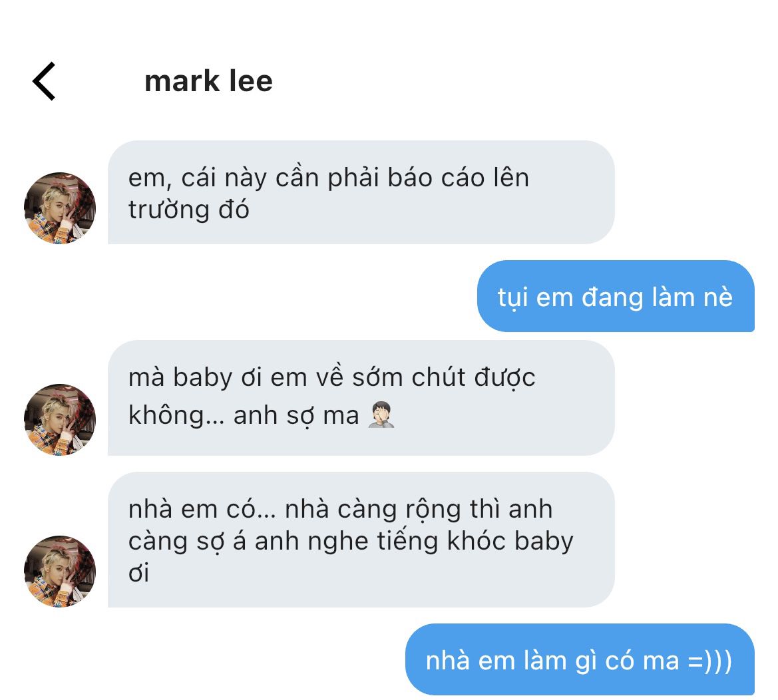This screenshot has width=778, height=700.
Task: Tap avatar beside the "báo cáo lên trường" message
Action: 60,208
